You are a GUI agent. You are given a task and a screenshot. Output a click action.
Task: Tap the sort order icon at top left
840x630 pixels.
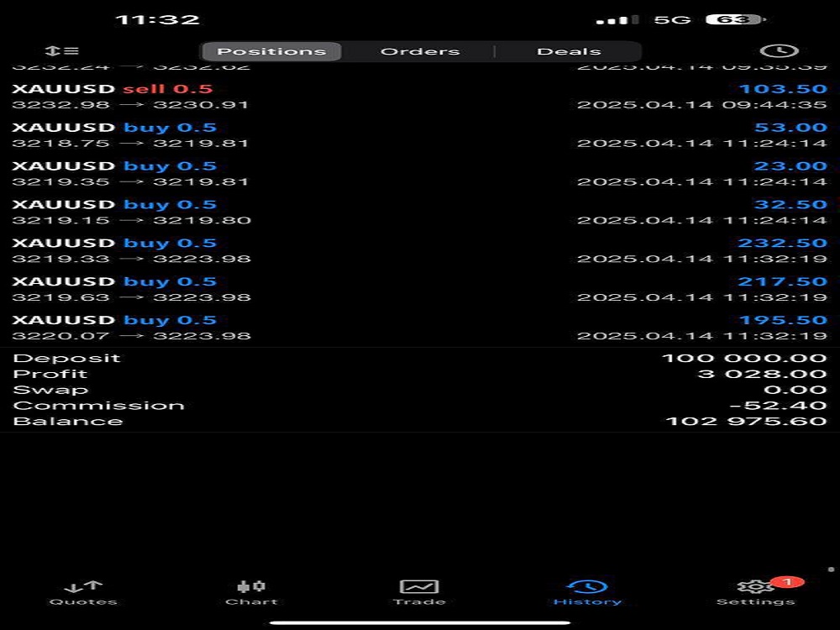point(61,51)
